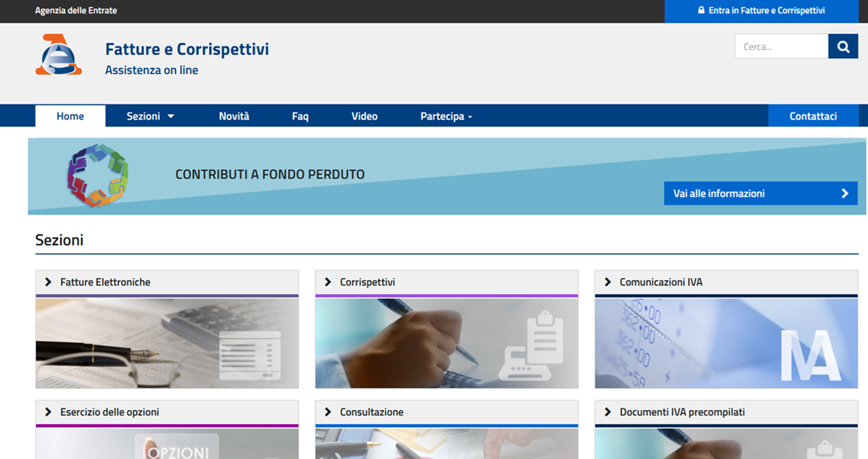Image resolution: width=868 pixels, height=459 pixels.
Task: Click the chevron next to Corrispettivi heading
Action: tap(328, 282)
